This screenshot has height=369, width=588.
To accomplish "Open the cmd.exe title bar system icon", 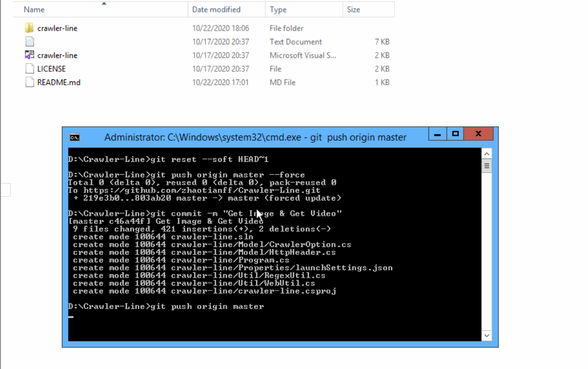I will (75, 137).
